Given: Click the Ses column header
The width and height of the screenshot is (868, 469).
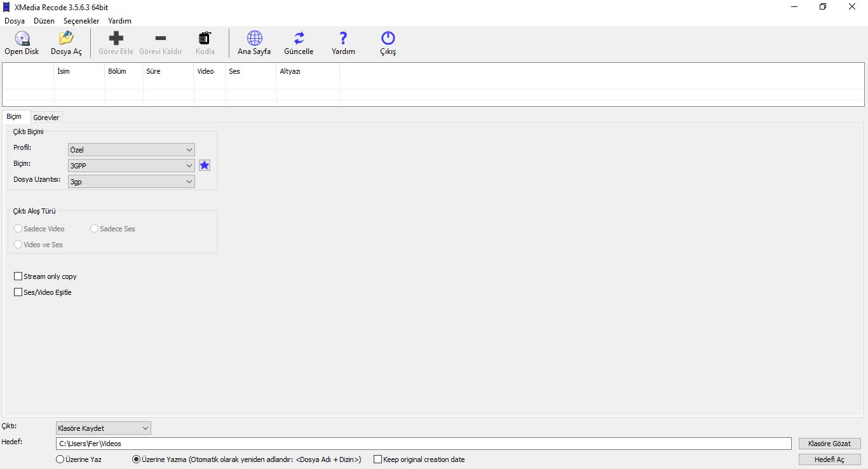Looking at the screenshot, I should (251, 71).
